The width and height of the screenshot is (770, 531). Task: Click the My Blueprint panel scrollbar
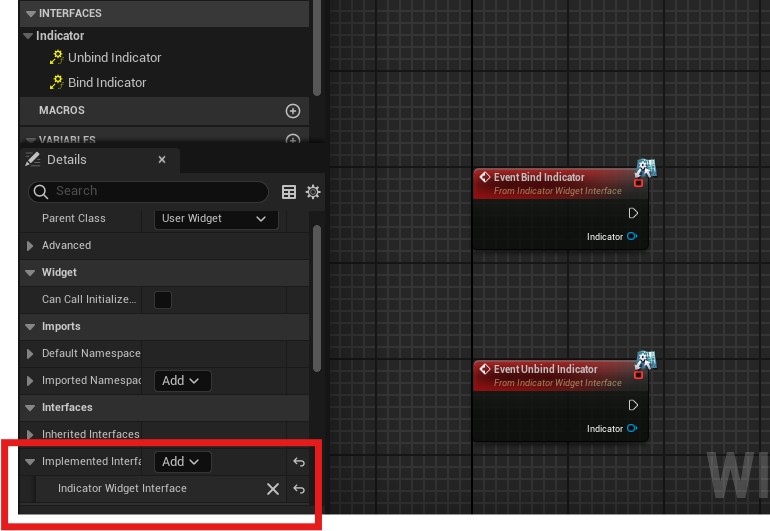point(317,48)
